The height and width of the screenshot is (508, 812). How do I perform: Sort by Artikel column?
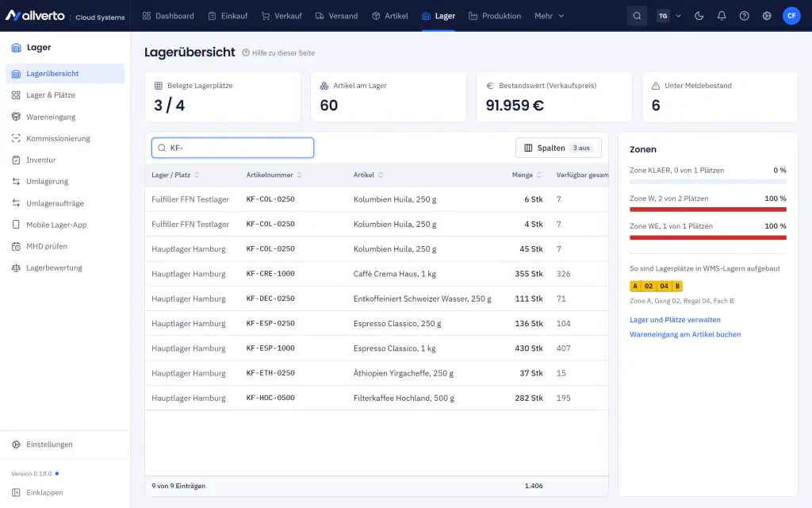pyautogui.click(x=368, y=175)
